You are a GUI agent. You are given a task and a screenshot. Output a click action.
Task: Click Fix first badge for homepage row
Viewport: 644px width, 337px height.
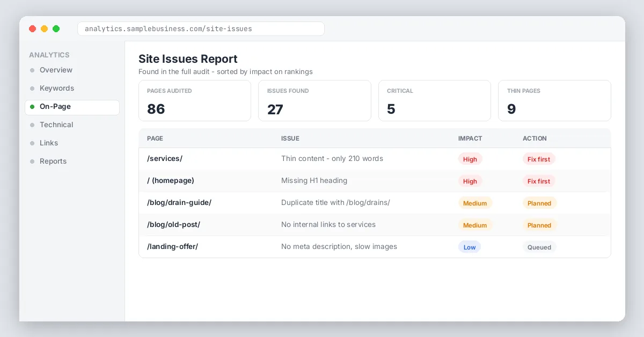(x=539, y=181)
